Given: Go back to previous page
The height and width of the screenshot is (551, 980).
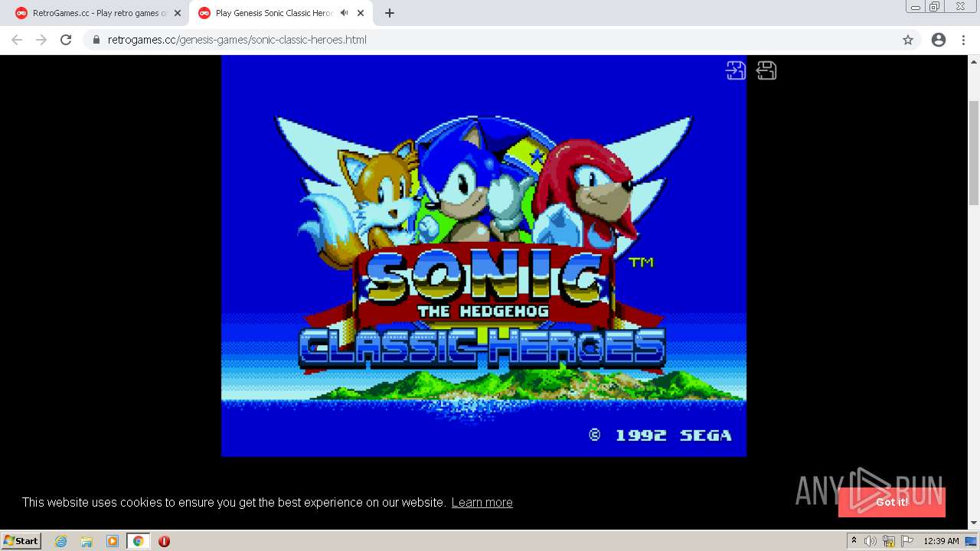Looking at the screenshot, I should click(x=17, y=40).
